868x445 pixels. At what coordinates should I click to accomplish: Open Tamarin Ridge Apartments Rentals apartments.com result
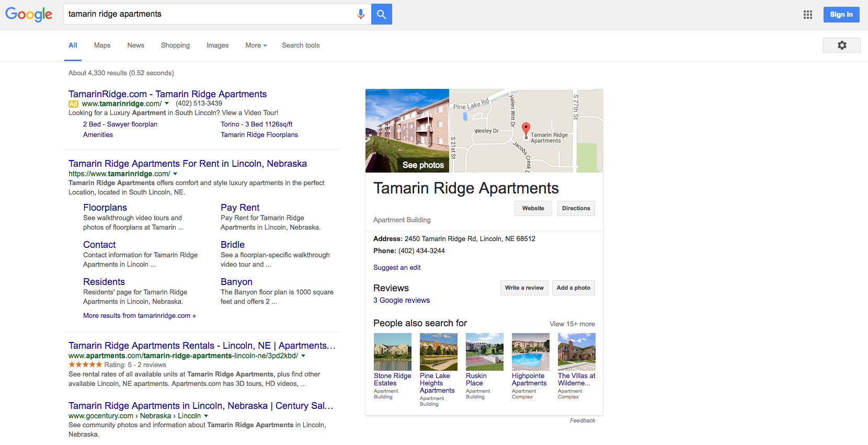coord(202,346)
